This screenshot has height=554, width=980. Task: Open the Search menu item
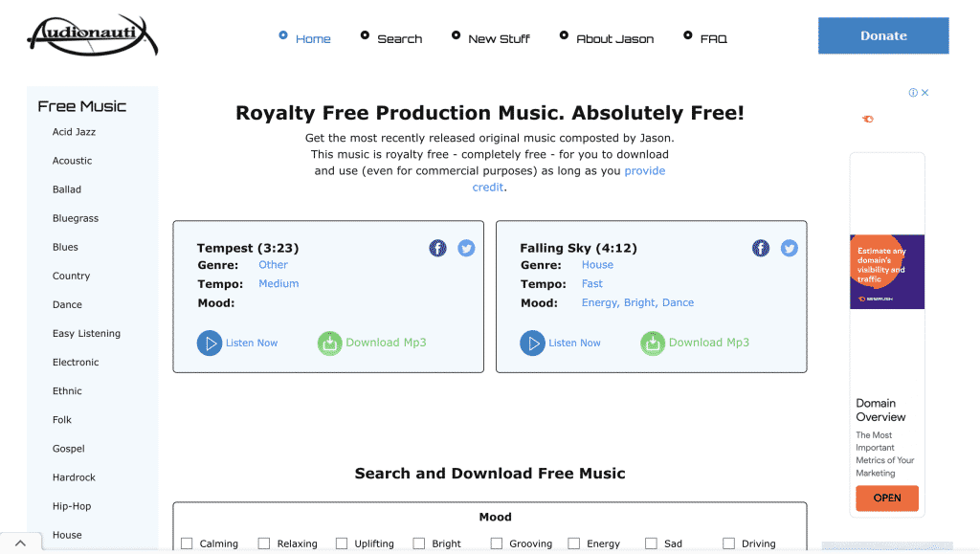(x=399, y=39)
